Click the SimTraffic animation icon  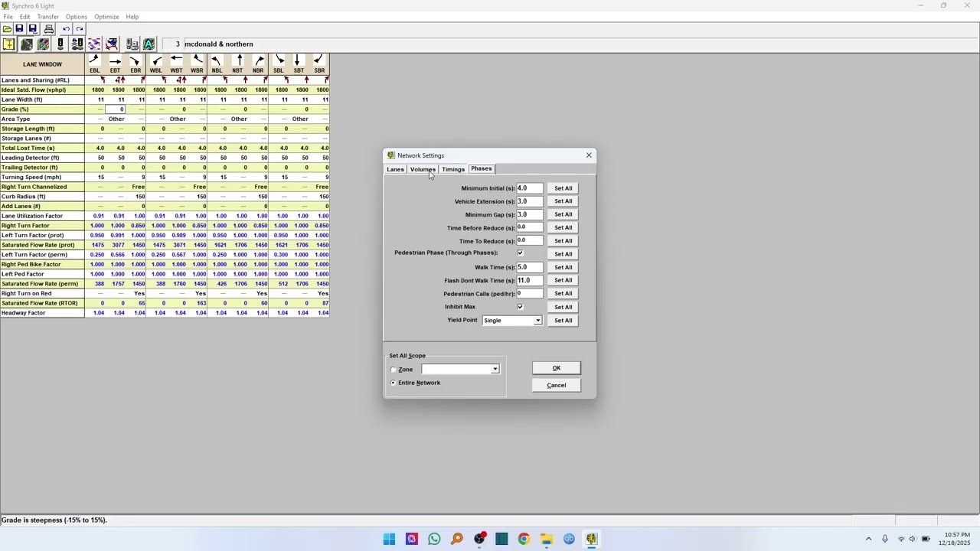click(112, 44)
